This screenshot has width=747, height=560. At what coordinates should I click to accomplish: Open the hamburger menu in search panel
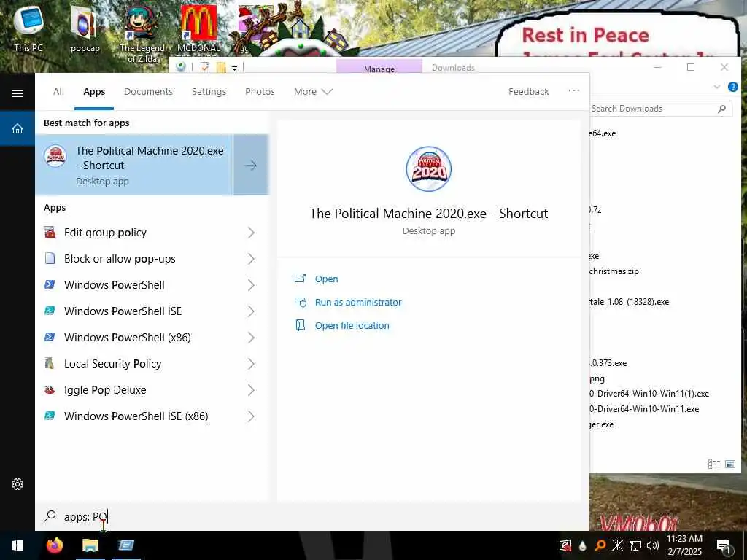point(18,93)
